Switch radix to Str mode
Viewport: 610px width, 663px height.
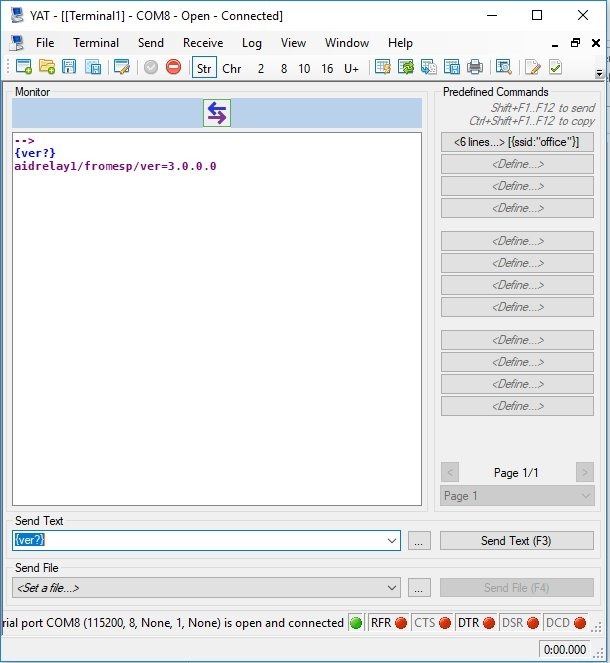pyautogui.click(x=204, y=68)
